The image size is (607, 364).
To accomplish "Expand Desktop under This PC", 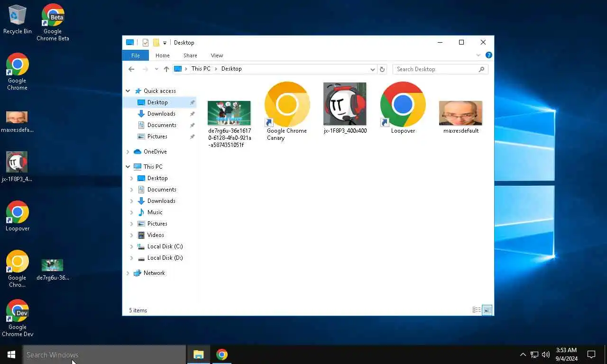I will click(x=131, y=178).
